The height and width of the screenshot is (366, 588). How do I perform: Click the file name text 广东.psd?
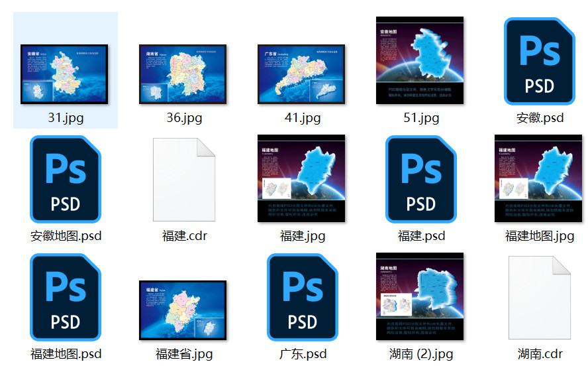pyautogui.click(x=303, y=353)
